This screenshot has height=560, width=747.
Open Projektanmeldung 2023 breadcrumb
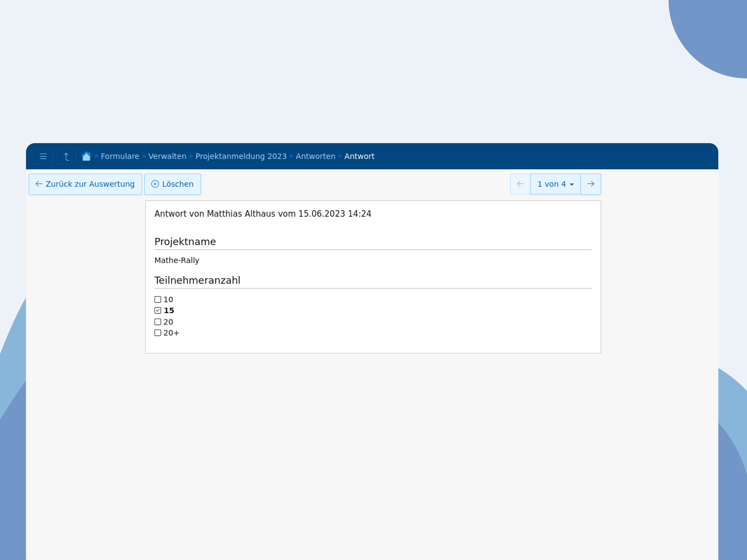coord(241,156)
